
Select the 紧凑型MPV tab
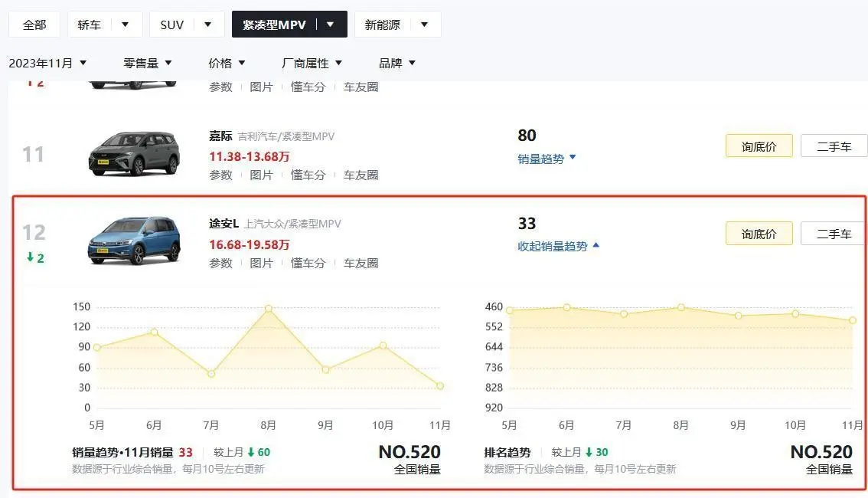tap(274, 25)
